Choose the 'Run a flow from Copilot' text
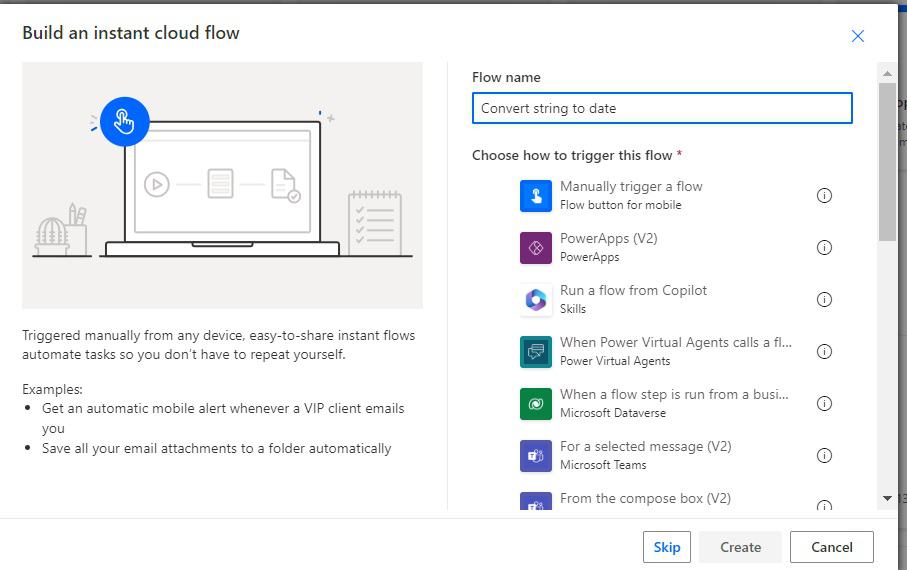This screenshot has width=907, height=570. [x=633, y=290]
